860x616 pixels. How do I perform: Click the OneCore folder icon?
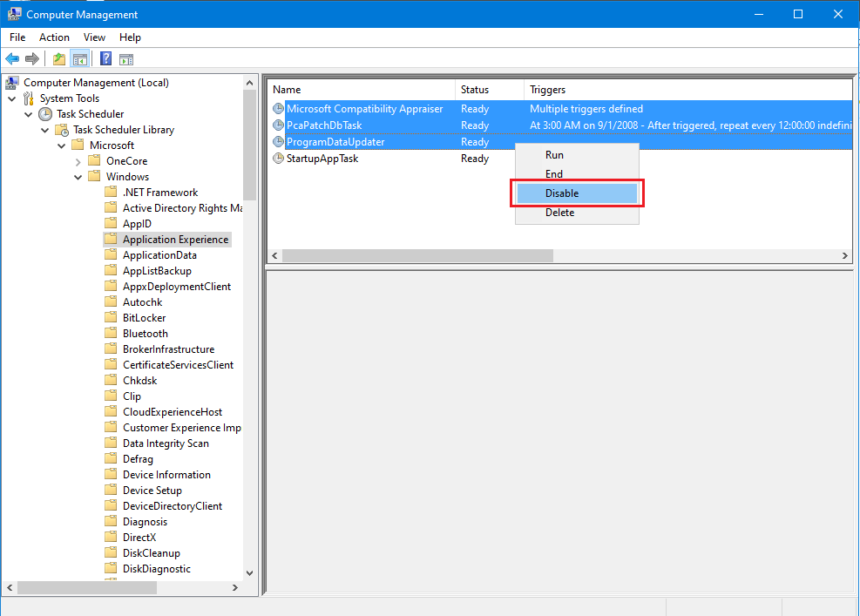(x=94, y=160)
